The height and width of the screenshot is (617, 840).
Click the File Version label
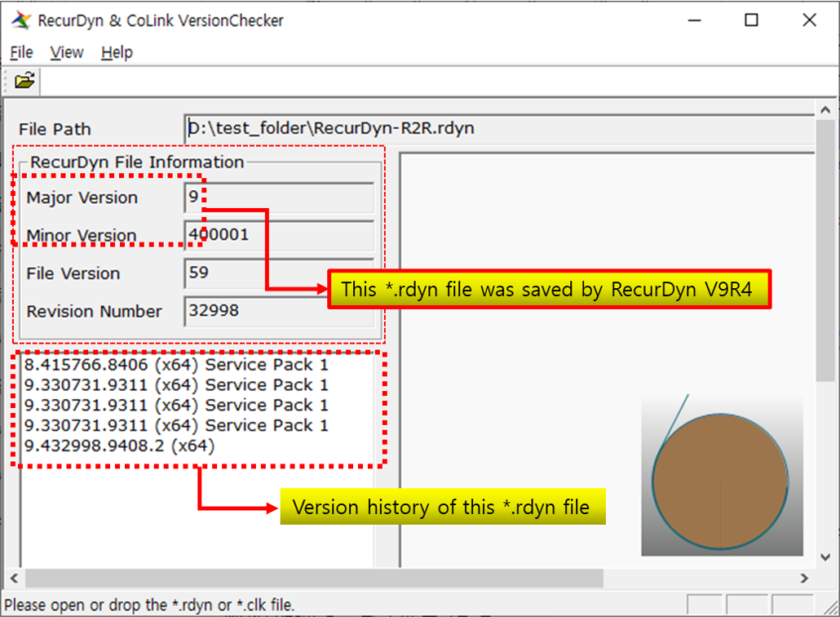[x=73, y=273]
